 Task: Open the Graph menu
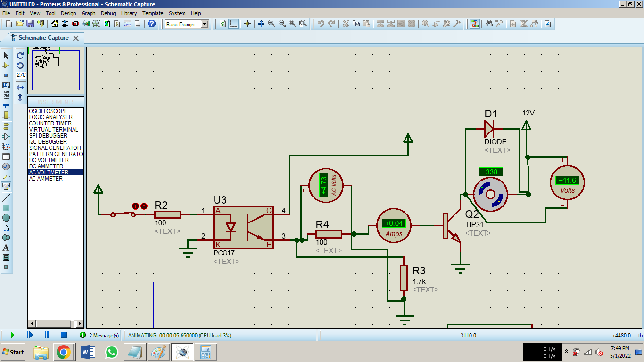(x=89, y=13)
